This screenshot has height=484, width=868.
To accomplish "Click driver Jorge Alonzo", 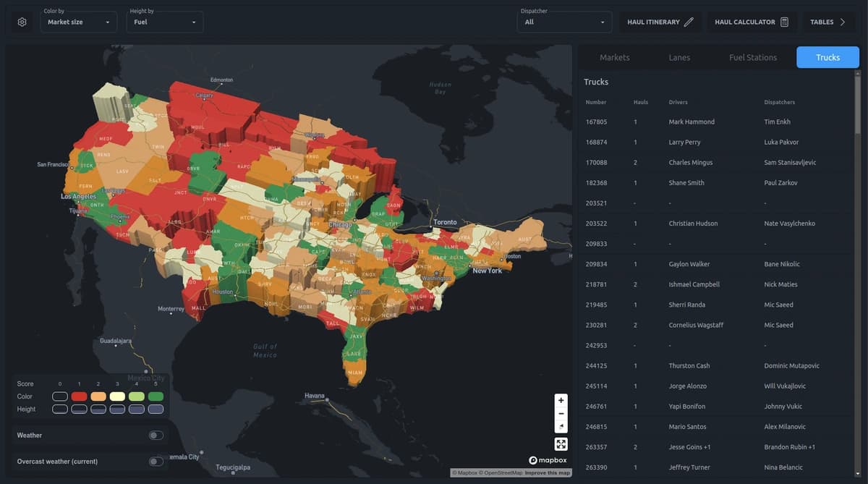I will pos(687,386).
